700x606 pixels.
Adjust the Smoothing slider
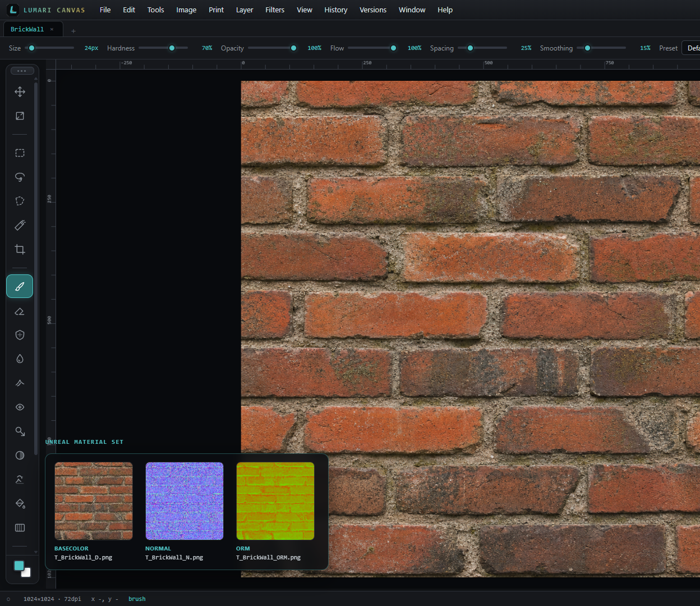[601, 48]
